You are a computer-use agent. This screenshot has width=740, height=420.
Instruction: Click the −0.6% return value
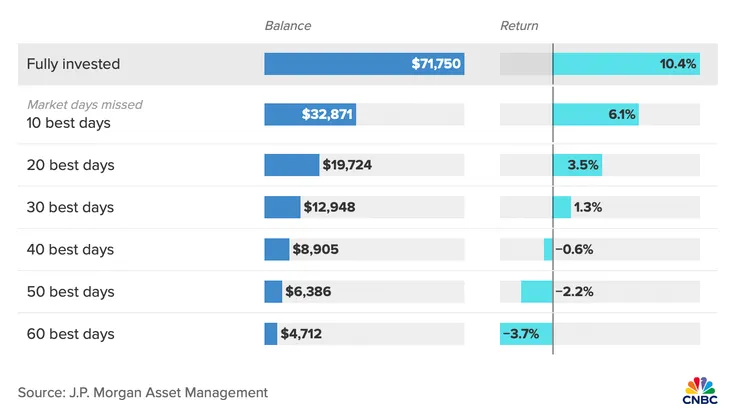pos(574,249)
